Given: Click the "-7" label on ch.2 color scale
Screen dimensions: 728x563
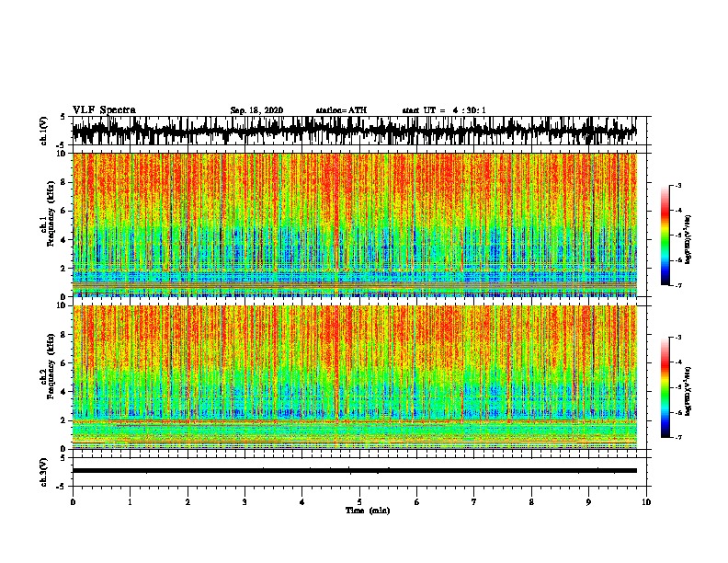Looking at the screenshot, I should click(x=678, y=437).
